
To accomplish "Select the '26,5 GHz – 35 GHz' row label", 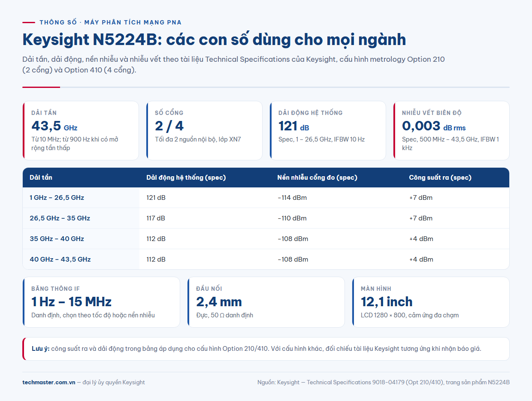I will click(60, 218).
